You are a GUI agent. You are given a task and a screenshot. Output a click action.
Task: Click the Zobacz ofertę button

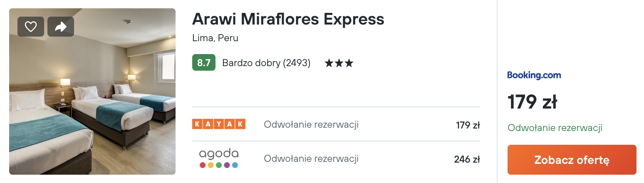click(572, 160)
